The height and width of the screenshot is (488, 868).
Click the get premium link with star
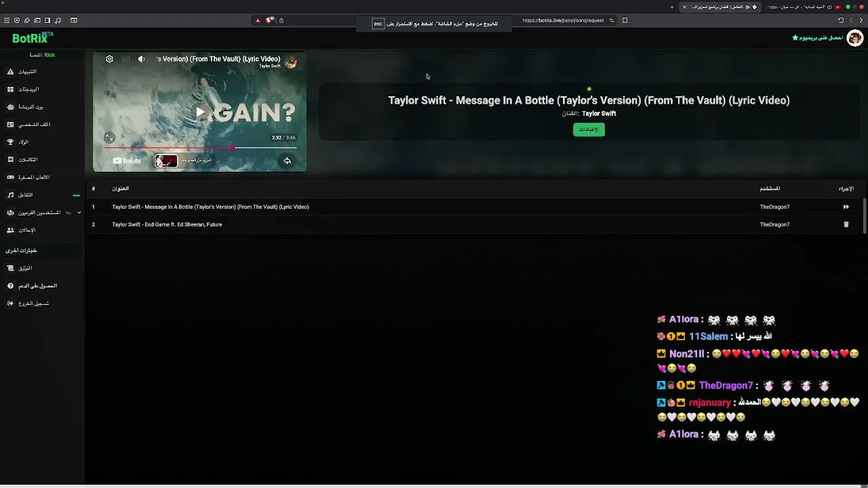[x=817, y=38]
